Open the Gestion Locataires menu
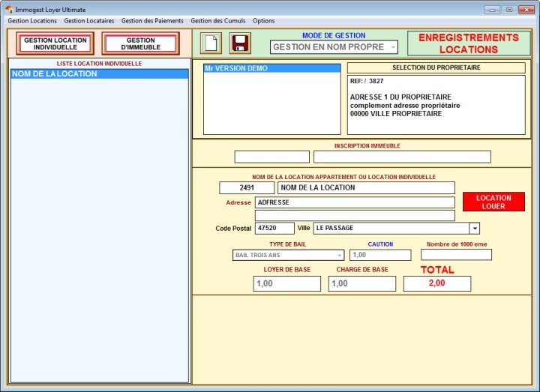Screen dimensions: 540x392 (x=89, y=21)
